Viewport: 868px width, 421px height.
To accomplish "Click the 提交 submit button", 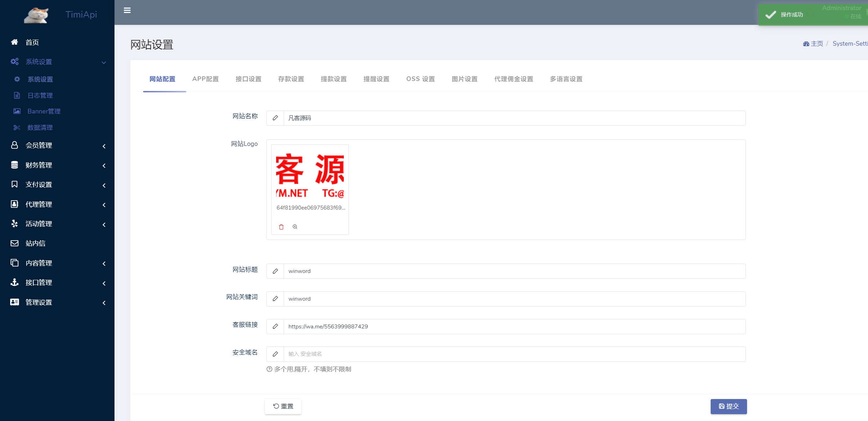I will coord(728,406).
